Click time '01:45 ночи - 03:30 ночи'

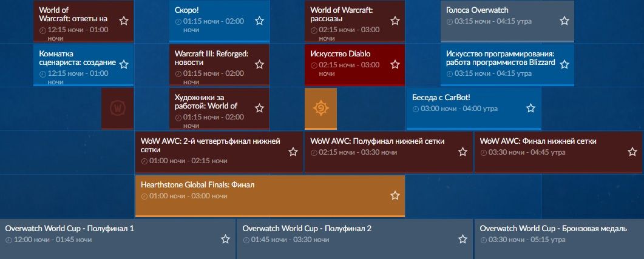290,240
